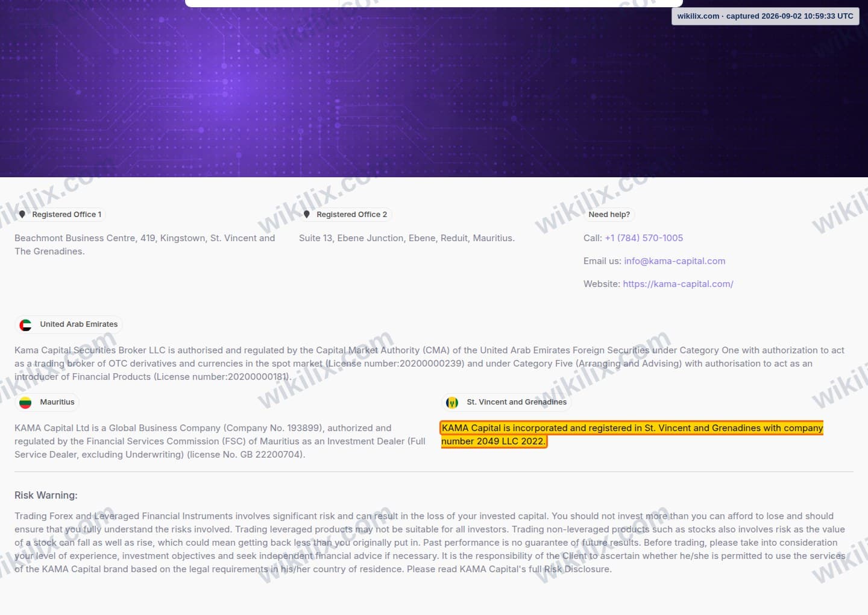This screenshot has width=868, height=615.
Task: Click the United Arab Emirates label
Action: tap(79, 324)
